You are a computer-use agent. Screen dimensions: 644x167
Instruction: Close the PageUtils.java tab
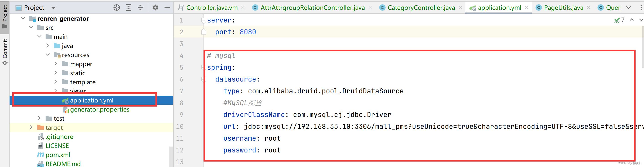(588, 8)
